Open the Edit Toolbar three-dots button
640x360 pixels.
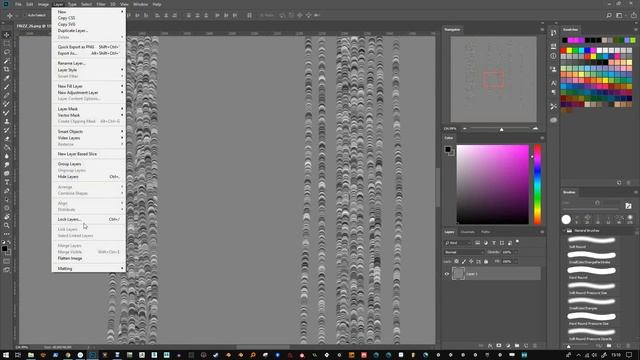pos(7,234)
